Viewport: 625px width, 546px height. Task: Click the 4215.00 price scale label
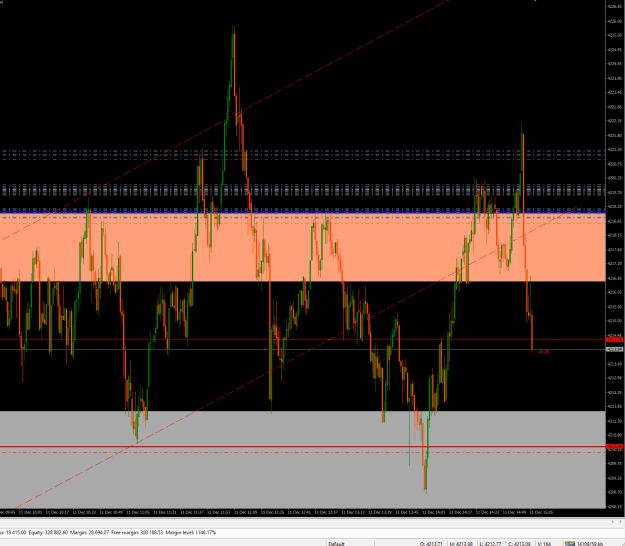click(614, 320)
